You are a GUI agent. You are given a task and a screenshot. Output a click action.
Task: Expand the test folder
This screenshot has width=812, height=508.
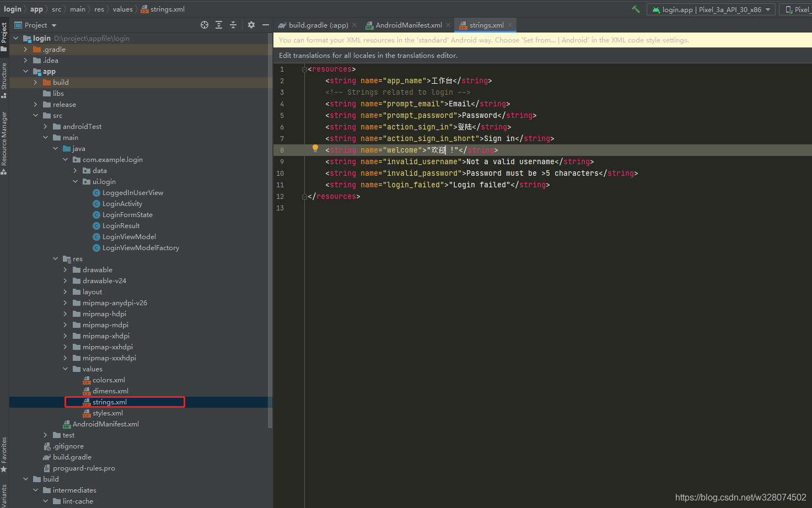click(45, 435)
